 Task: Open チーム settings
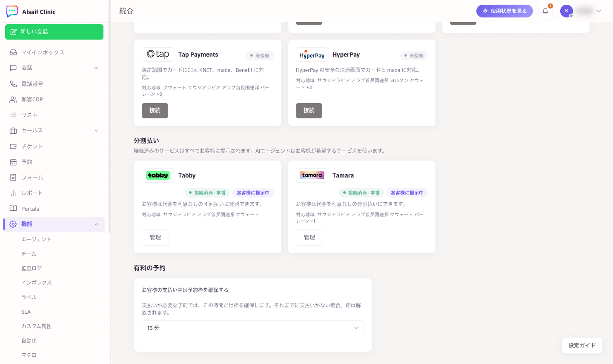[29, 254]
